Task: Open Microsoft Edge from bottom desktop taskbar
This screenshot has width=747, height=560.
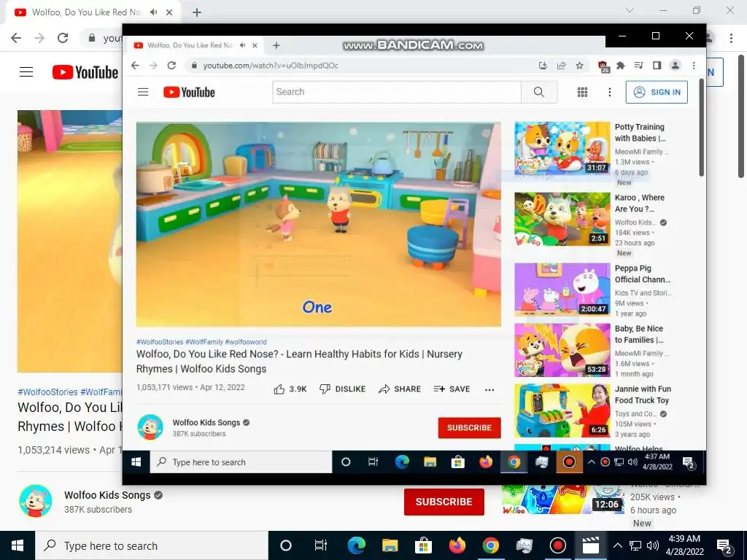Action: (356, 545)
